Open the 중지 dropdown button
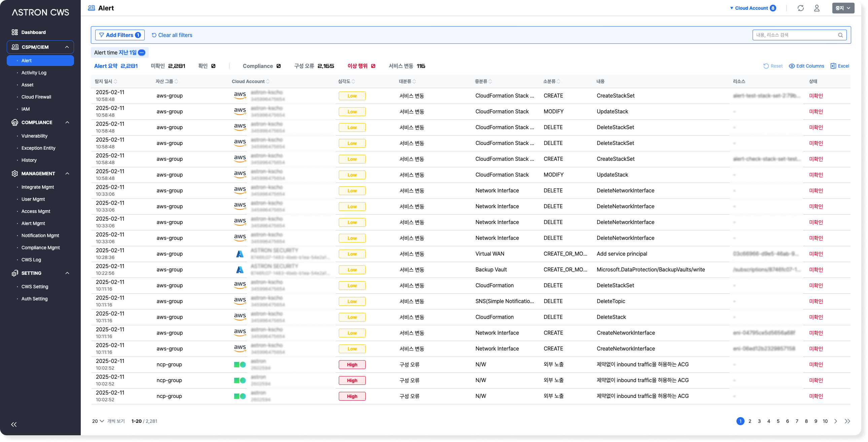The width and height of the screenshot is (868, 442). (x=843, y=8)
